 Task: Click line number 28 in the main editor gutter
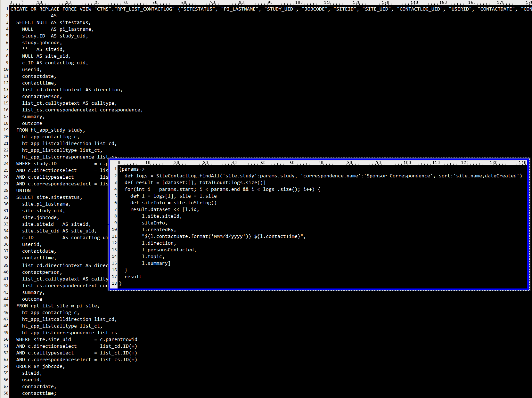[6, 191]
